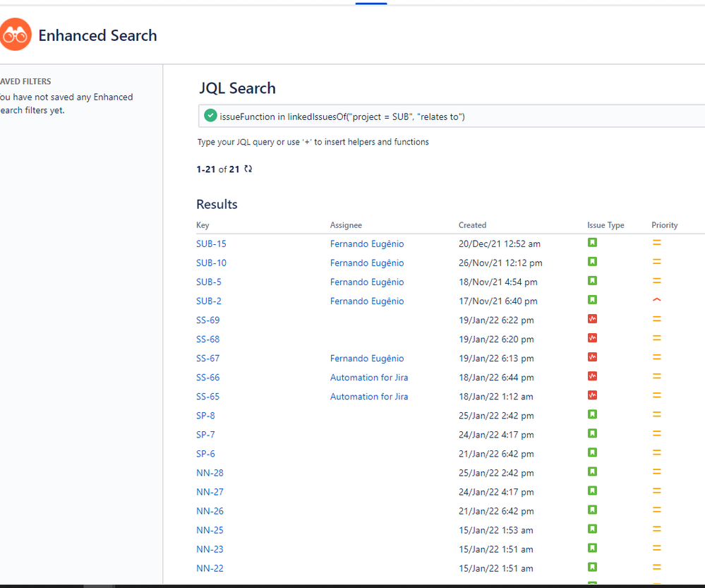Click the medium priority icon for SP-7
Image resolution: width=705 pixels, height=588 pixels.
(657, 433)
